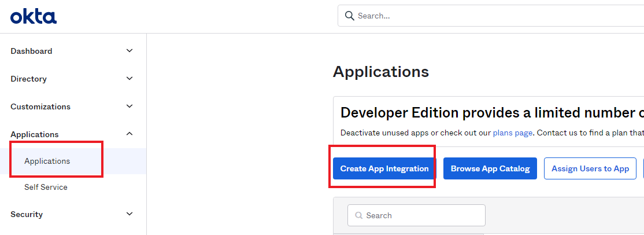Click Browse App Catalog button

490,168
